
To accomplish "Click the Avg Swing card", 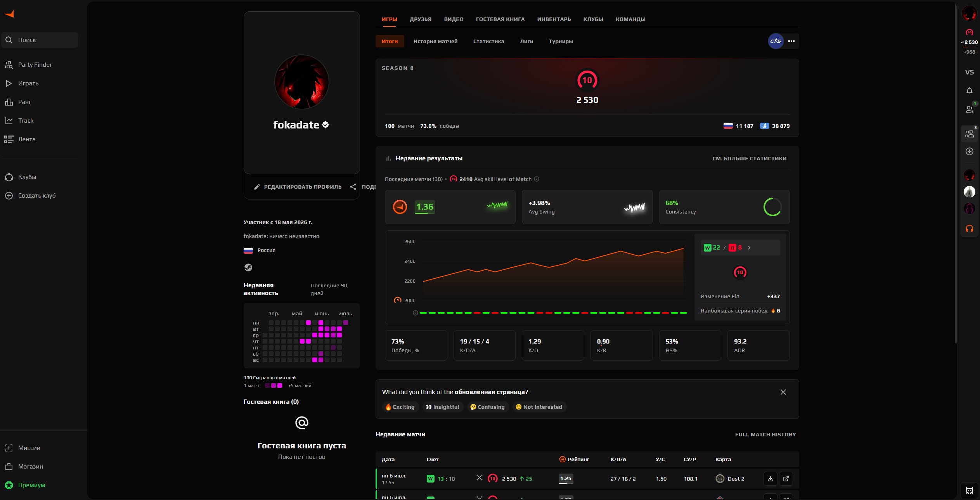I will tap(587, 207).
